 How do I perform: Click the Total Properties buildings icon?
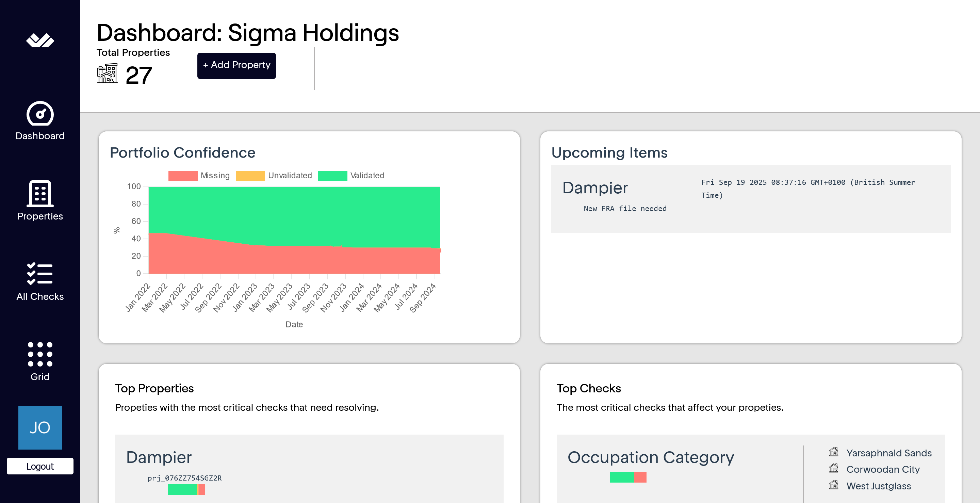coord(107,74)
